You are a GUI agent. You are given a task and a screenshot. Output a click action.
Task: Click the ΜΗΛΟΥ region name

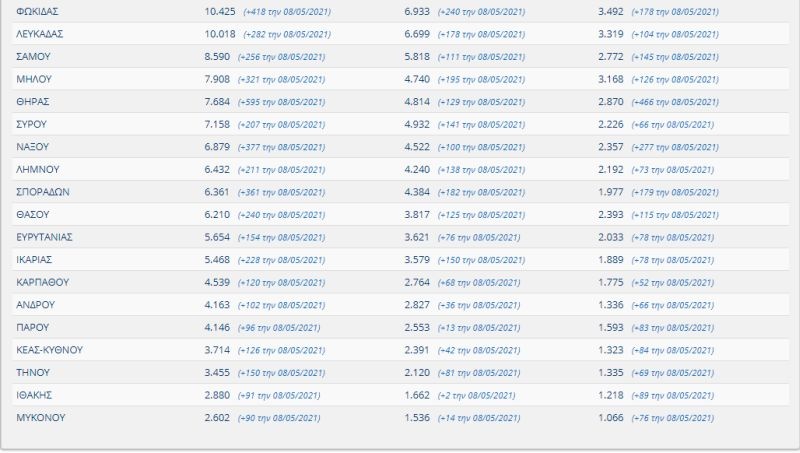[34, 79]
